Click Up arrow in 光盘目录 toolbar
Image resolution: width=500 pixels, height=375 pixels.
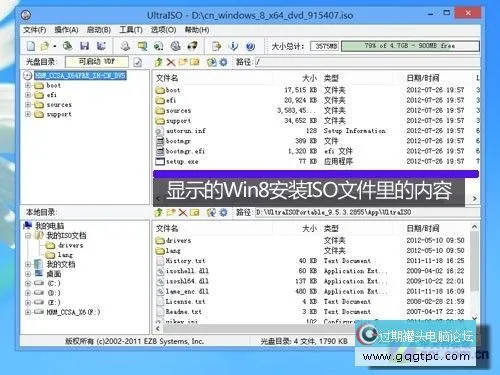pos(159,62)
